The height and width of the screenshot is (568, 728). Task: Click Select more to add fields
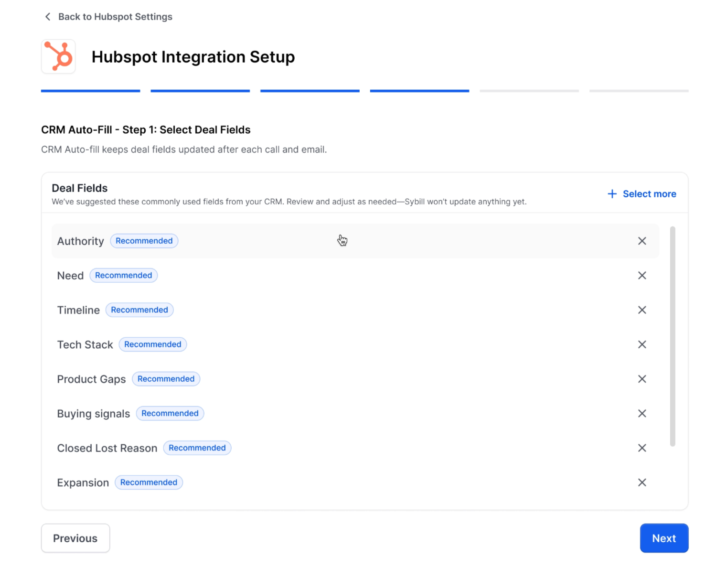pos(642,194)
